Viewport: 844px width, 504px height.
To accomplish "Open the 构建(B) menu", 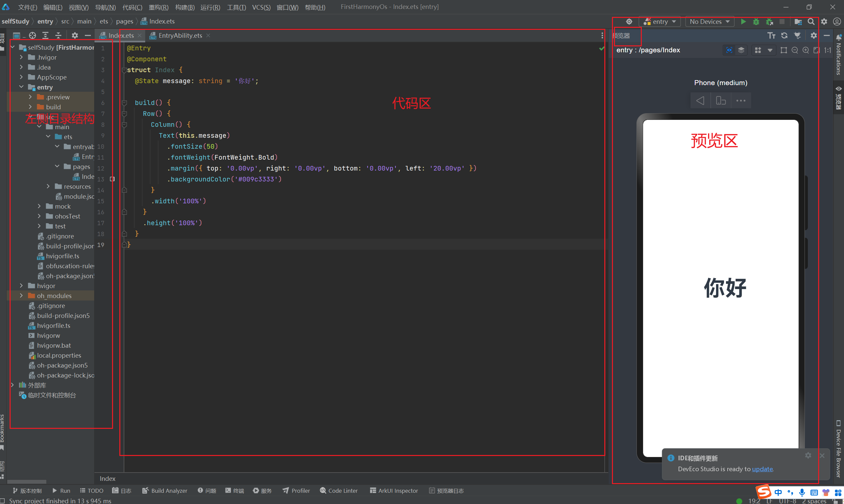I will [x=185, y=7].
